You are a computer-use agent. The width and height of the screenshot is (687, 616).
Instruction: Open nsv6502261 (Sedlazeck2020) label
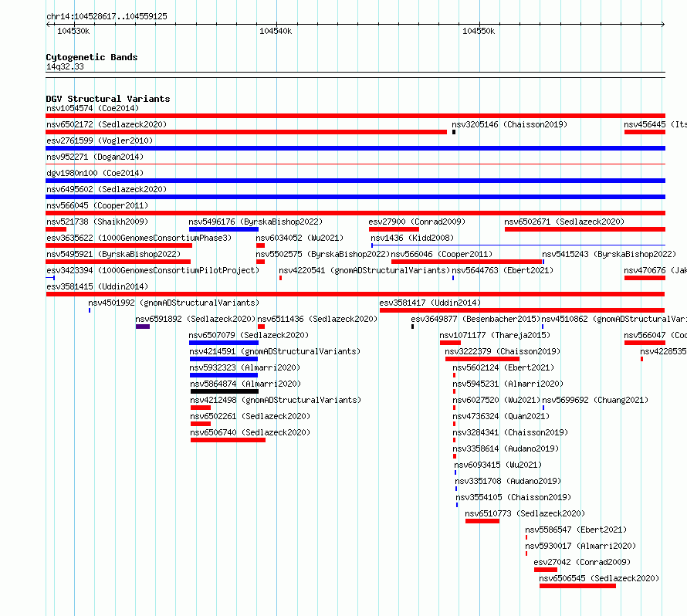point(250,416)
